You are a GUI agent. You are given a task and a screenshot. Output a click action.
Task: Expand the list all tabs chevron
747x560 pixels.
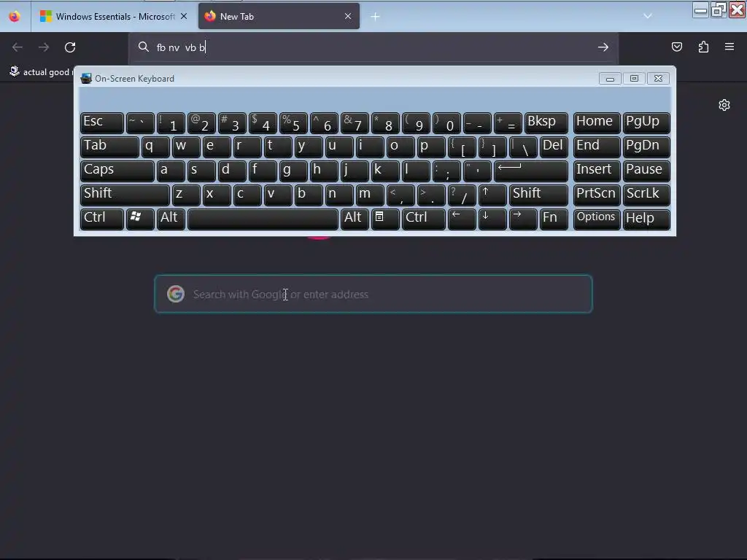pyautogui.click(x=648, y=16)
